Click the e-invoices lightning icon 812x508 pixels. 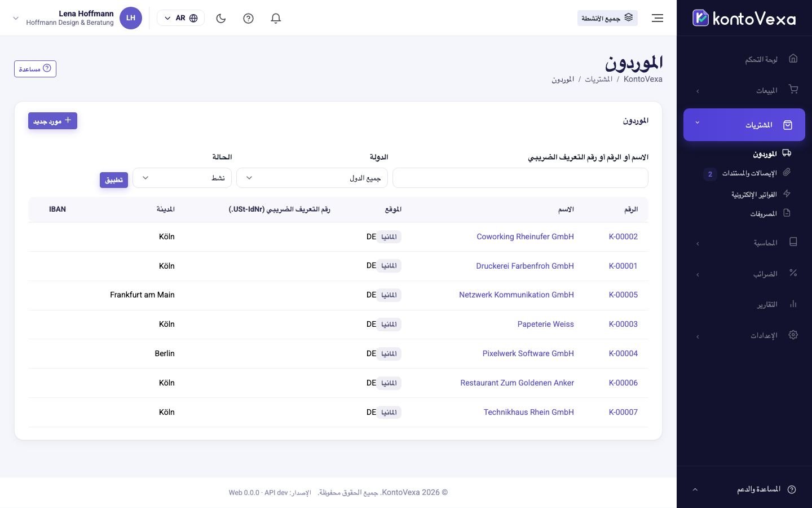[x=787, y=194]
